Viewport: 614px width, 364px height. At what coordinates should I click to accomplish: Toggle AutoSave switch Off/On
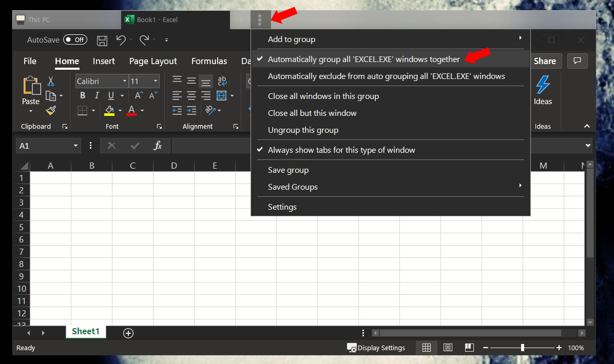[x=75, y=40]
